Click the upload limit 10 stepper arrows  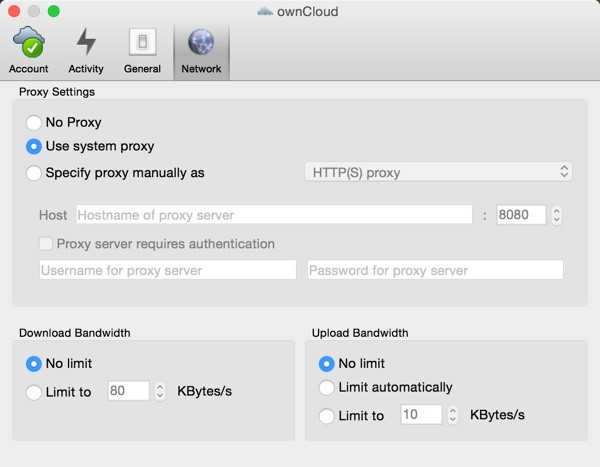tap(453, 415)
